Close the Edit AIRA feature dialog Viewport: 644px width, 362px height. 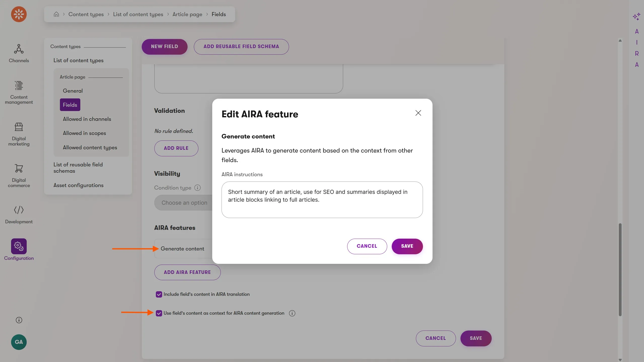pyautogui.click(x=418, y=113)
